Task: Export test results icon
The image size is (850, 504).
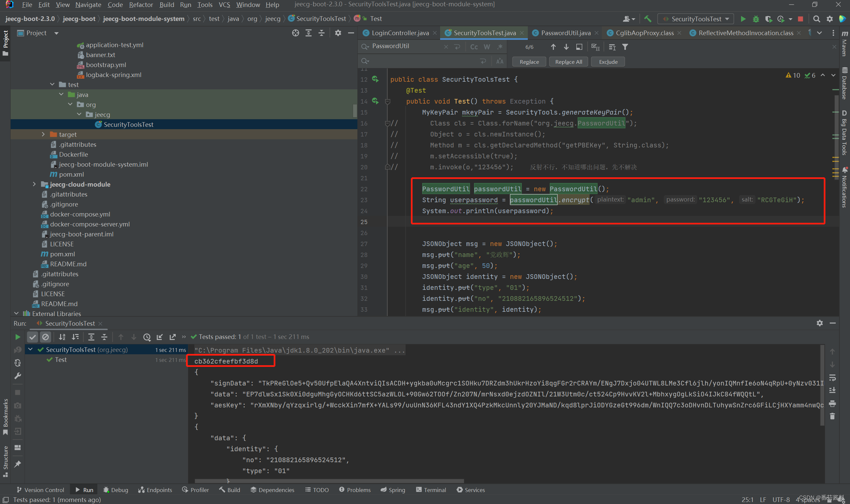Action: [x=173, y=337]
